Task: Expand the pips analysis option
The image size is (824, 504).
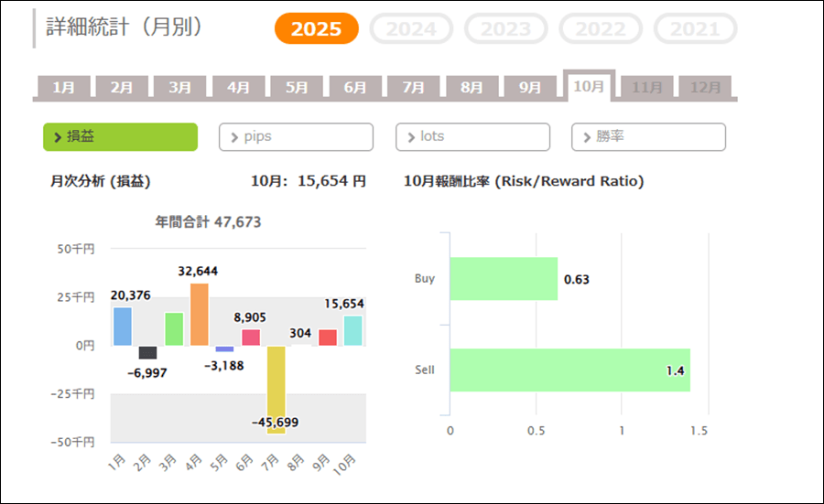Action: pyautogui.click(x=296, y=136)
